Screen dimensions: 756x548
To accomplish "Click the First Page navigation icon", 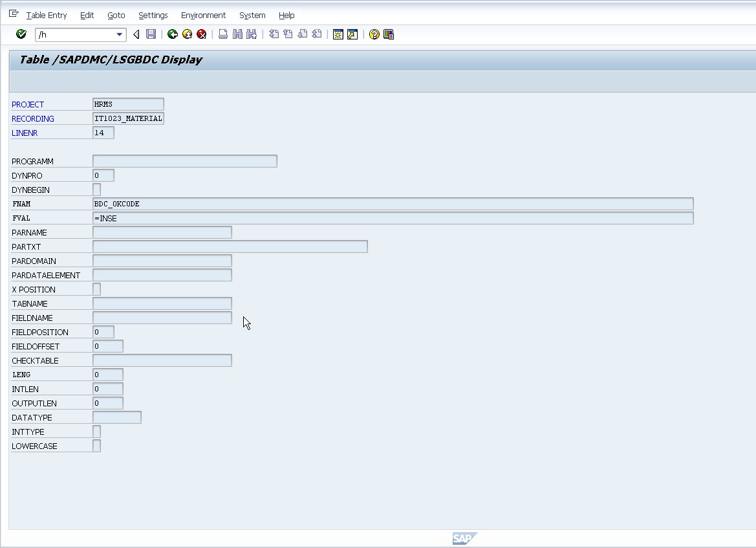I will tap(272, 34).
